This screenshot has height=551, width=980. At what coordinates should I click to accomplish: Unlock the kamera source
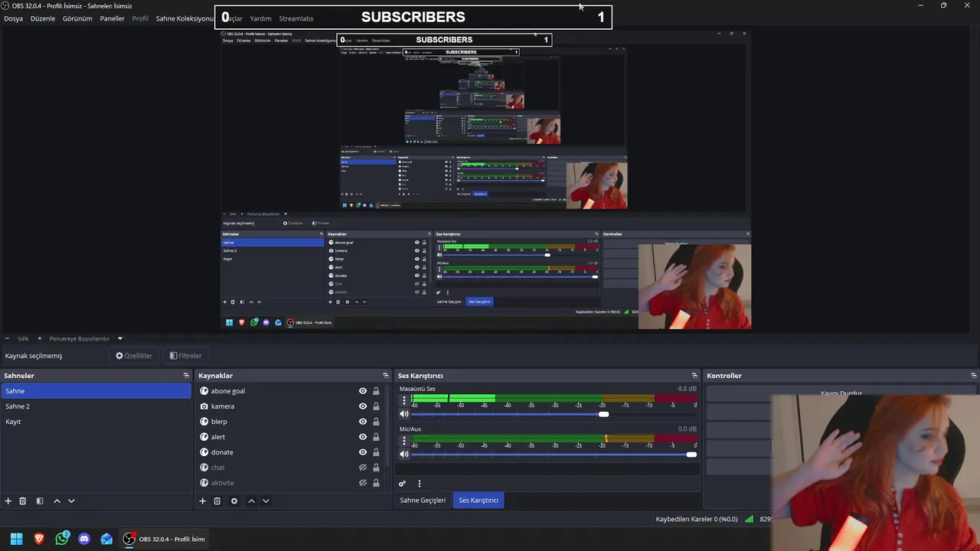pos(376,406)
